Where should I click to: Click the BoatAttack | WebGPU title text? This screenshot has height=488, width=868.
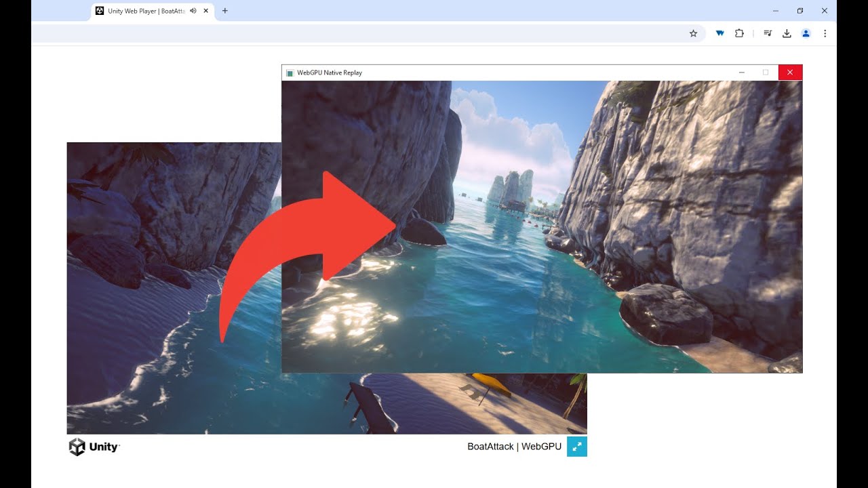[515, 447]
